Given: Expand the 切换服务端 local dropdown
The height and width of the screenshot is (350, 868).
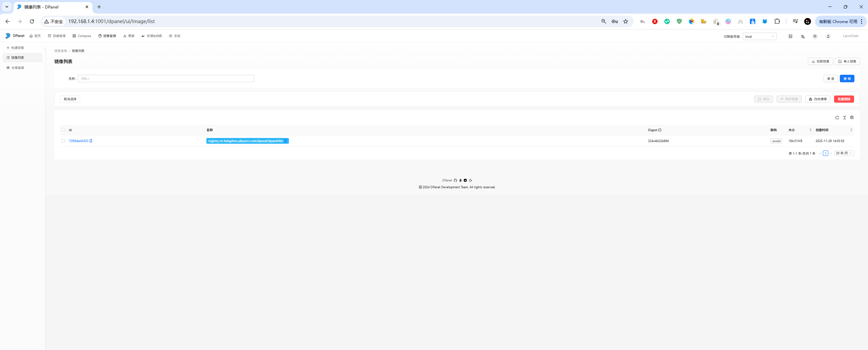Looking at the screenshot, I should tap(759, 36).
